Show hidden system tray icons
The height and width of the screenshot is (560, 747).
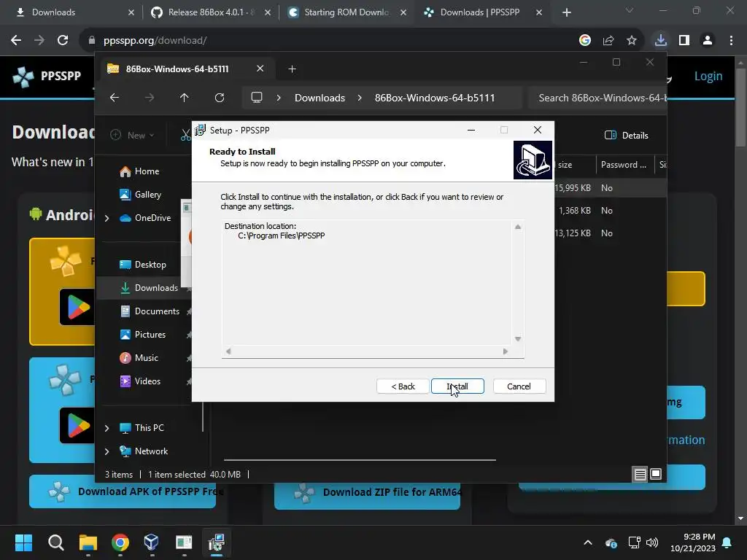pyautogui.click(x=588, y=542)
